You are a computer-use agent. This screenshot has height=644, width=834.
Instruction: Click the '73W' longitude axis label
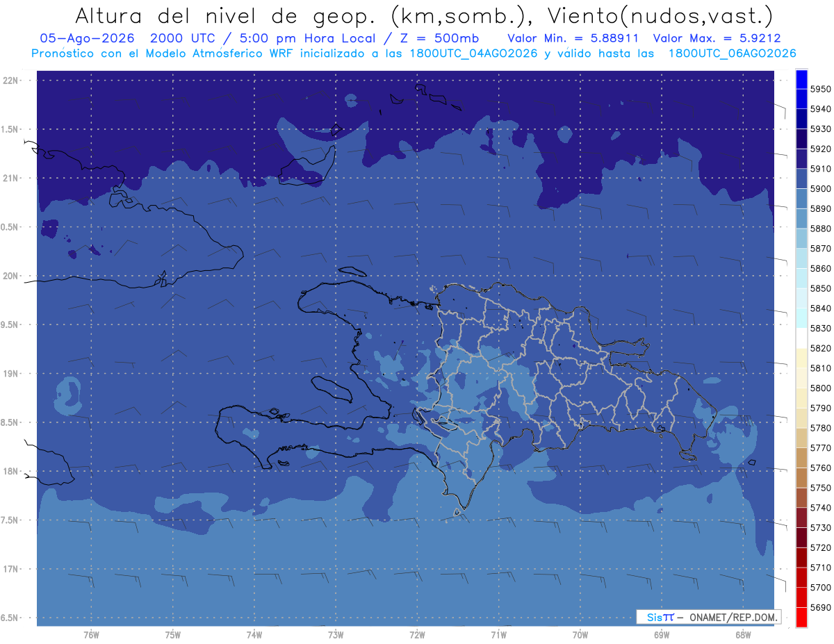pos(335,634)
